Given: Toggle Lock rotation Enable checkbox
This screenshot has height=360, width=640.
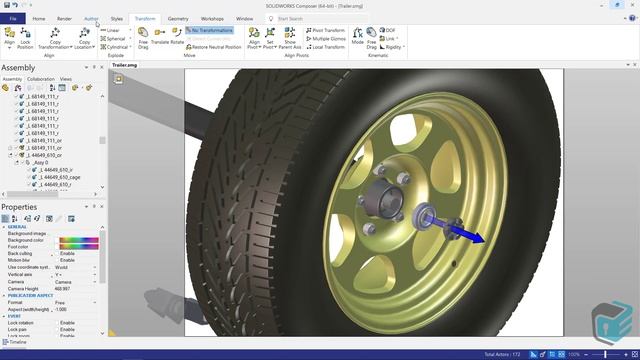Looking at the screenshot, I should tap(57, 323).
